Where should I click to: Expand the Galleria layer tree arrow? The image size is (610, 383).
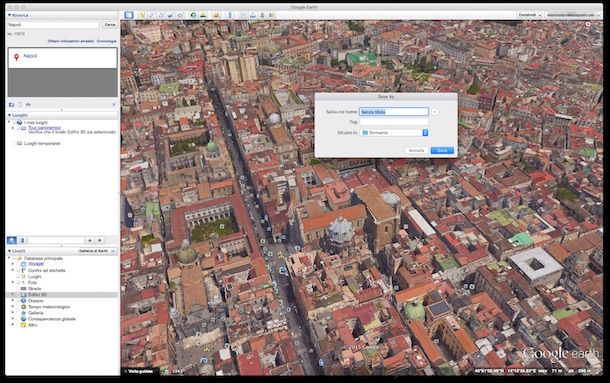(x=13, y=313)
